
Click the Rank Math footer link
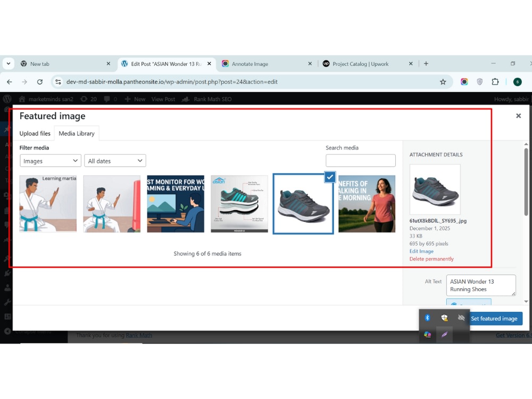coord(139,335)
